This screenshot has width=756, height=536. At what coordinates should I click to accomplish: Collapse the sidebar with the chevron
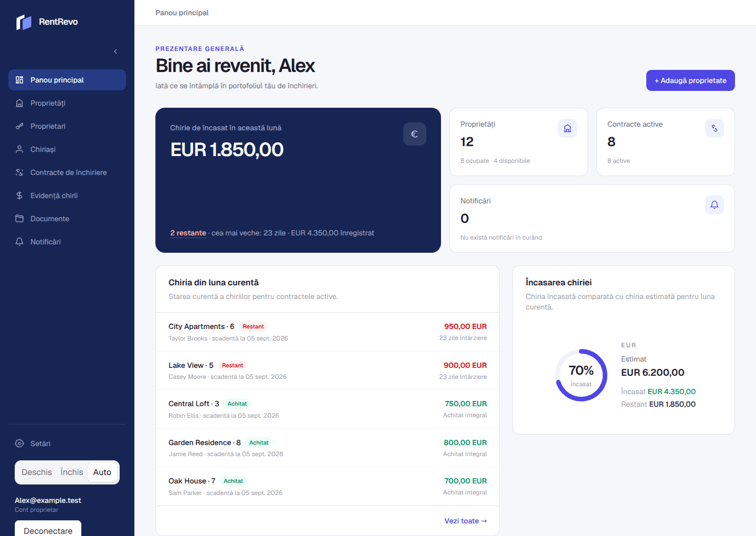[x=115, y=51]
